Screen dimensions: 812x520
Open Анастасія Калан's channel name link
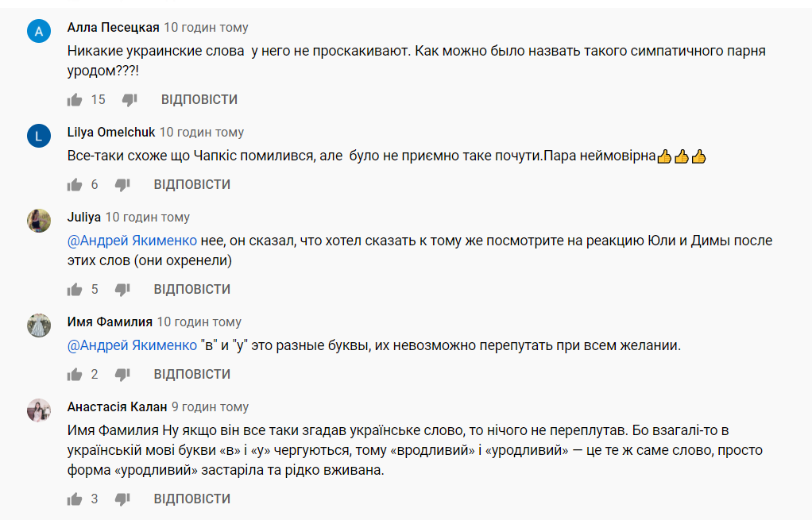pyautogui.click(x=118, y=407)
